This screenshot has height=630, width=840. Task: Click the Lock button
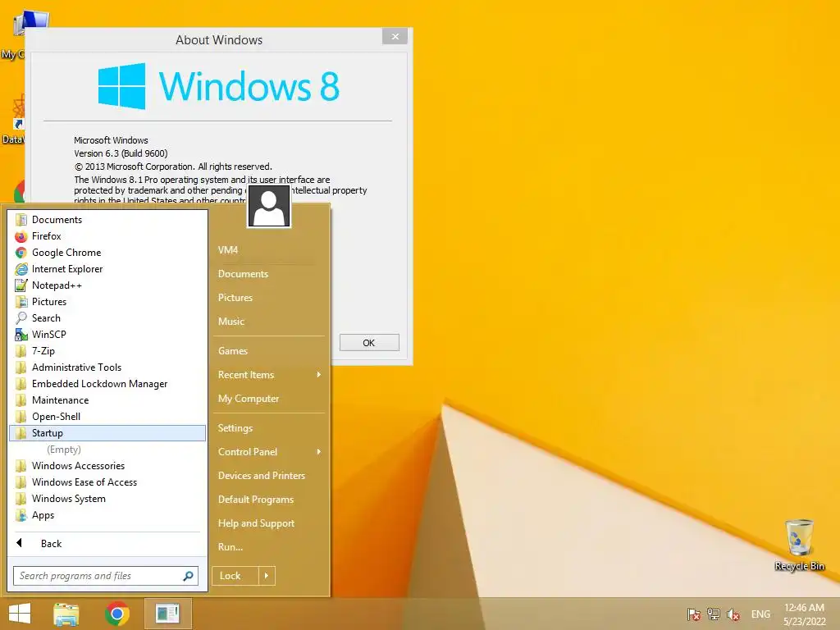point(235,576)
